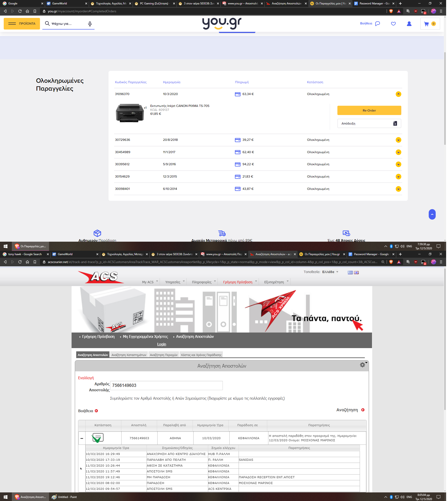
Task: Open Αναζήτηση Περιοχών tab
Action: tap(164, 355)
